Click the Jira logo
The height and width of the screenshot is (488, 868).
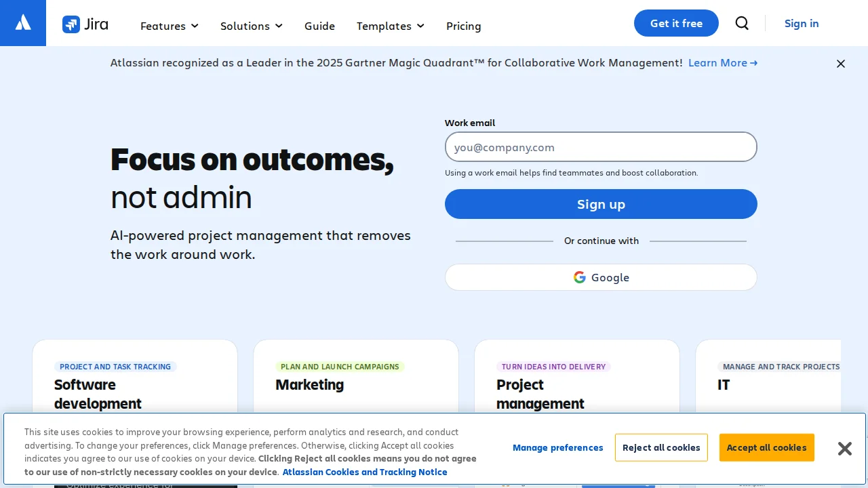coord(85,24)
